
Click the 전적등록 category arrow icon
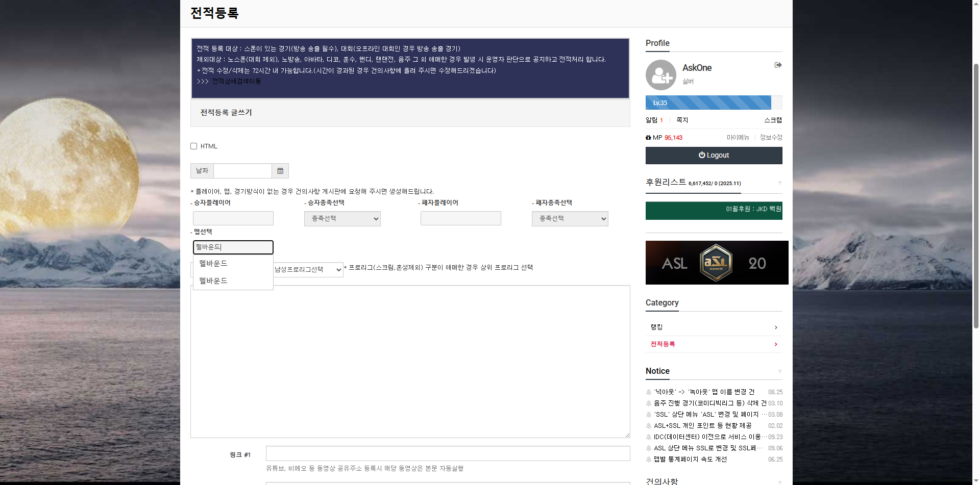pos(776,344)
